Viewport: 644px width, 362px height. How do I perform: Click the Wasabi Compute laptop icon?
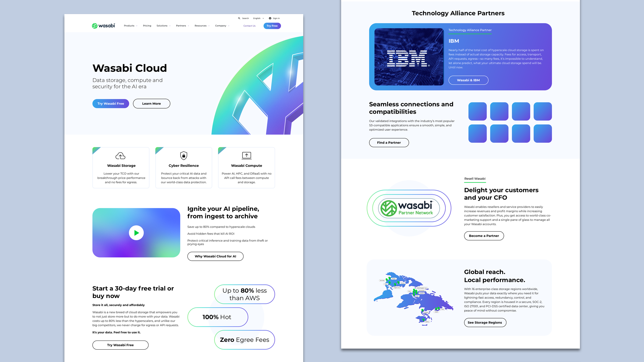[247, 156]
